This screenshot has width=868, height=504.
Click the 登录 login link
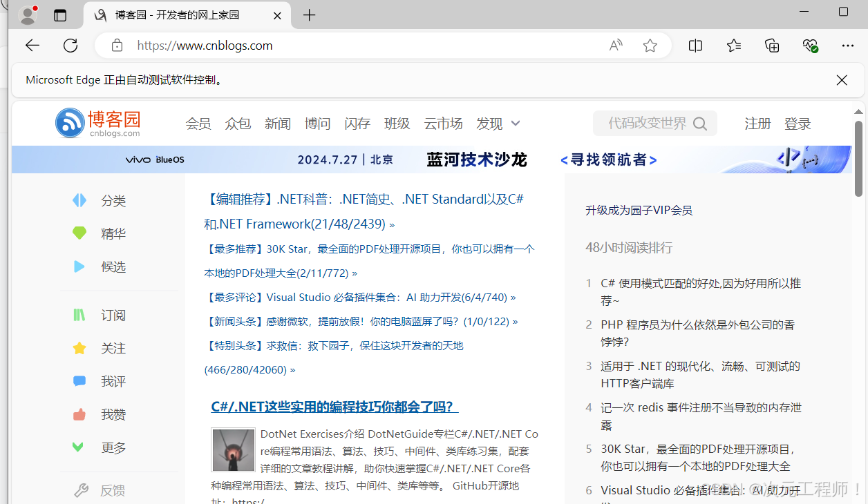point(798,124)
